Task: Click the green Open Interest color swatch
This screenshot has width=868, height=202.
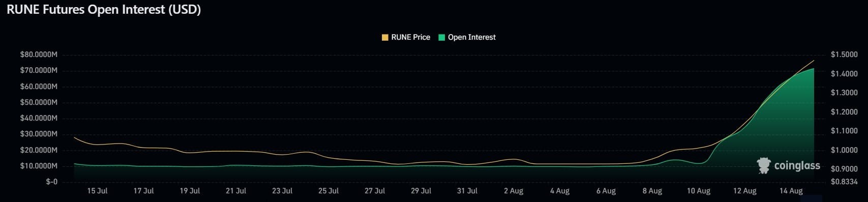Action: 441,37
